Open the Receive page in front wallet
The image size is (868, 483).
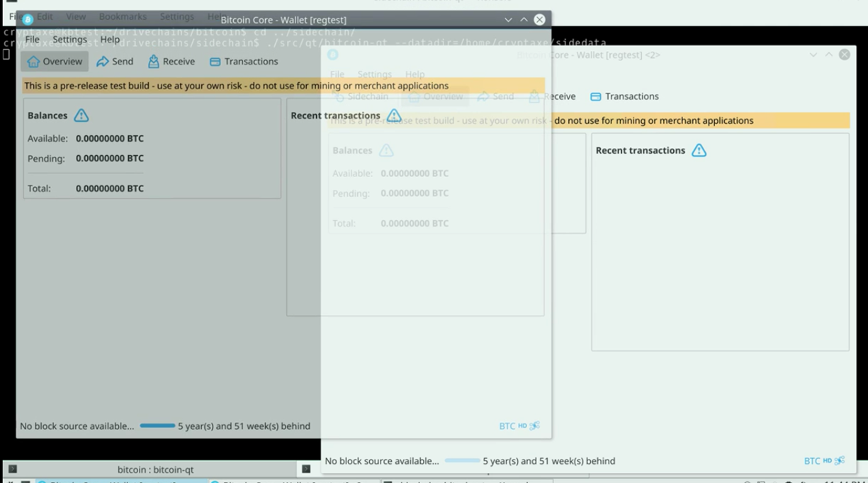coord(171,62)
